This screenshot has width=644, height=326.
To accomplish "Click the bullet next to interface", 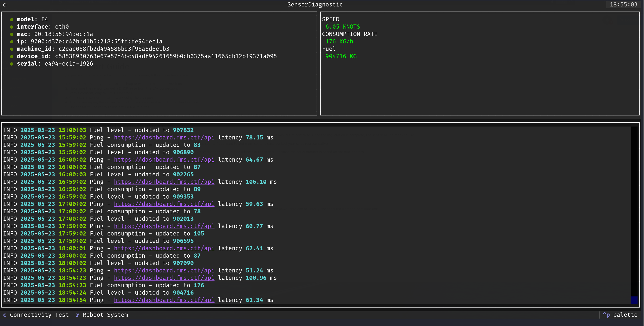I will 12,27.
